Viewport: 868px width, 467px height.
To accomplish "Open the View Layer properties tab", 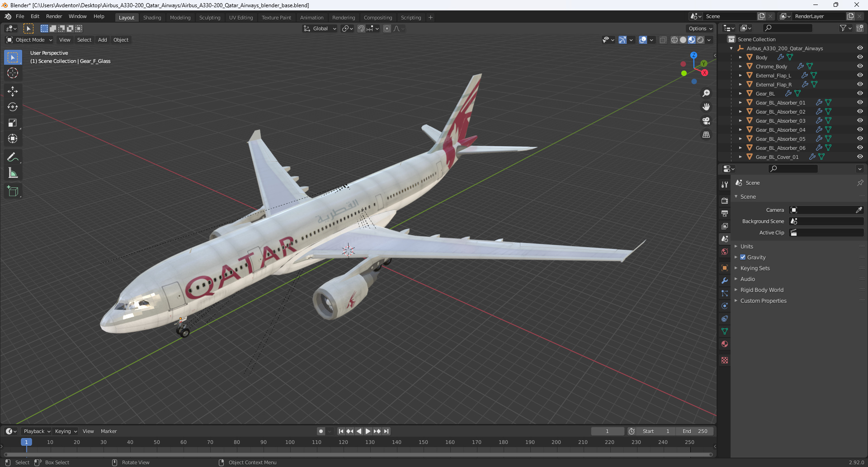I will coord(725,226).
